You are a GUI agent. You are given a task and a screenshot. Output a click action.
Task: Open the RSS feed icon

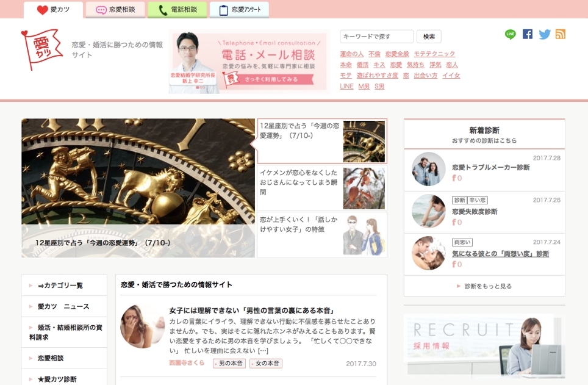tap(561, 34)
